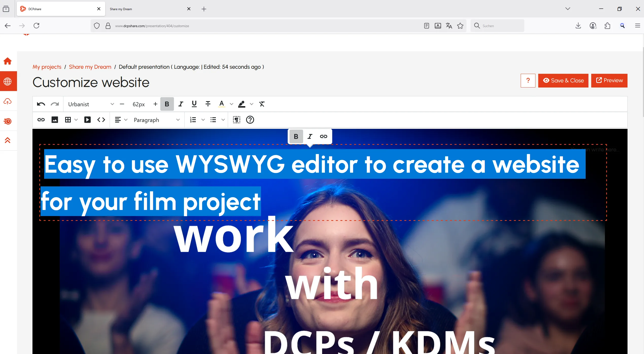
Task: Expand the text alignment dropdown arrow
Action: pyautogui.click(x=126, y=120)
